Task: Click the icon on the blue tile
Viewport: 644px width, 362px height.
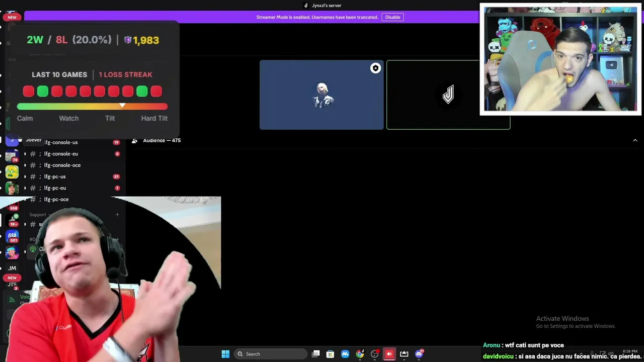Action: coord(375,68)
